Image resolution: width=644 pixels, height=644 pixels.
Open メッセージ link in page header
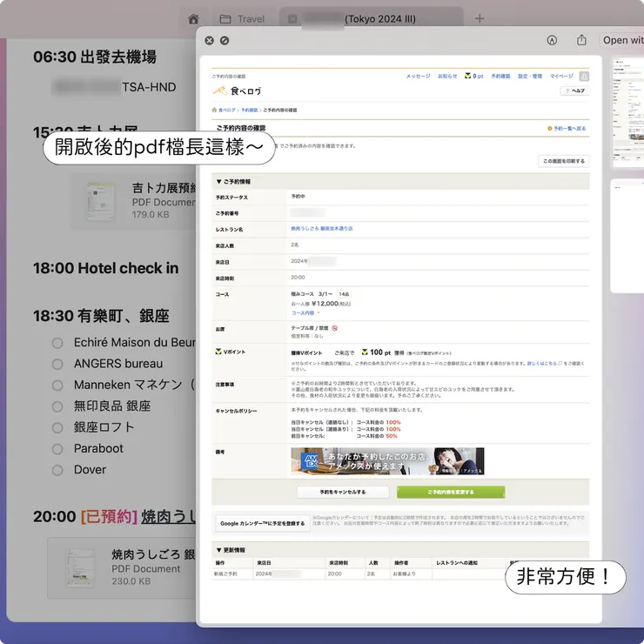(x=418, y=76)
